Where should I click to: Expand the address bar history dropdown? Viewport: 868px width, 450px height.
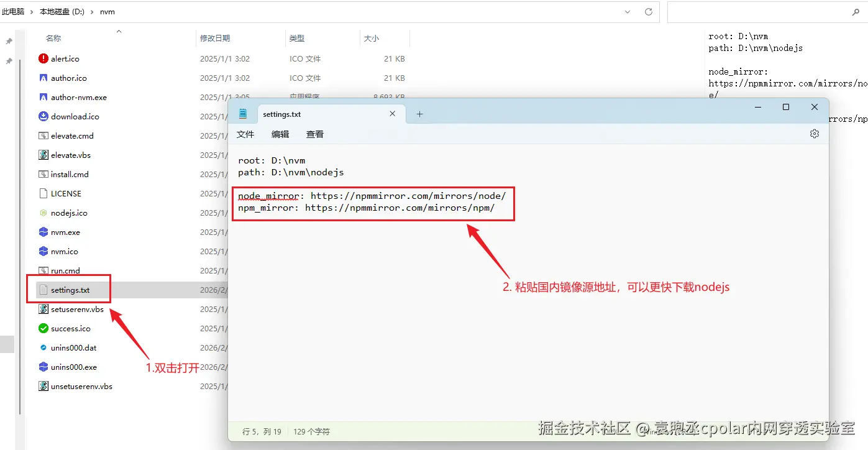629,11
